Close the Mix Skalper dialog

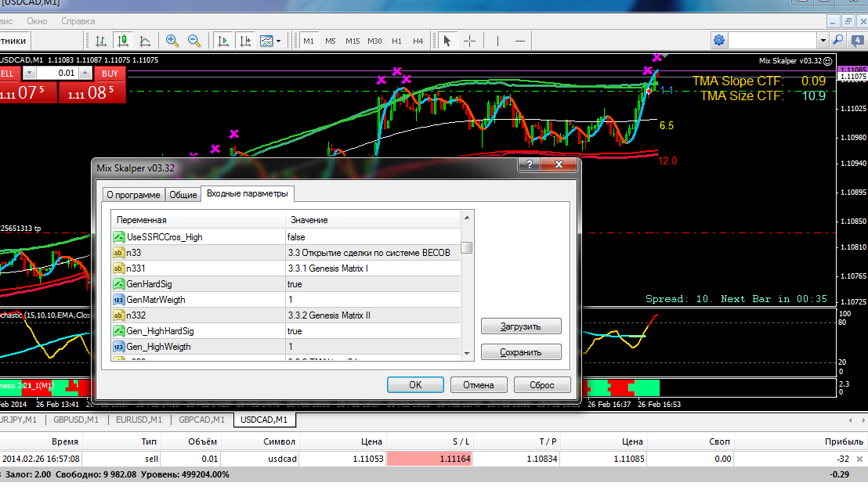click(x=559, y=164)
